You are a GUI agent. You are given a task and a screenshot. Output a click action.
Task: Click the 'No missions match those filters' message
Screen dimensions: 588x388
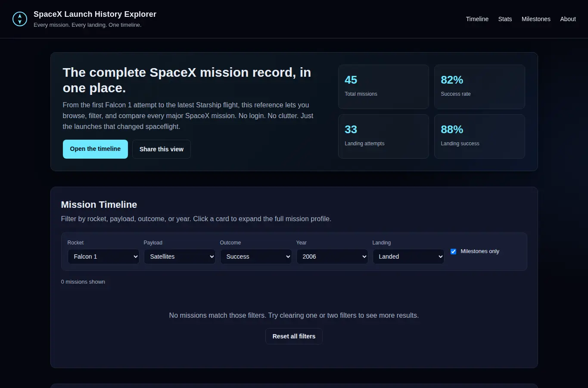[294, 316]
